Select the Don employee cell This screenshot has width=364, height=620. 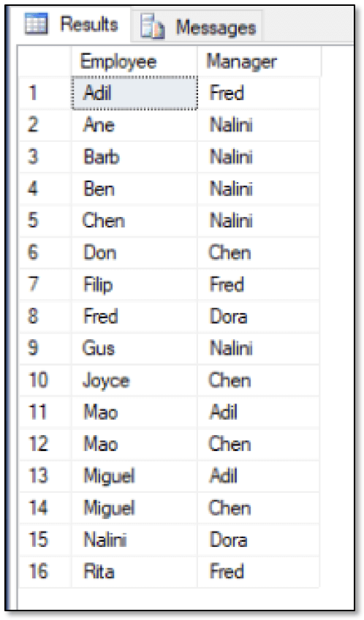pos(134,253)
